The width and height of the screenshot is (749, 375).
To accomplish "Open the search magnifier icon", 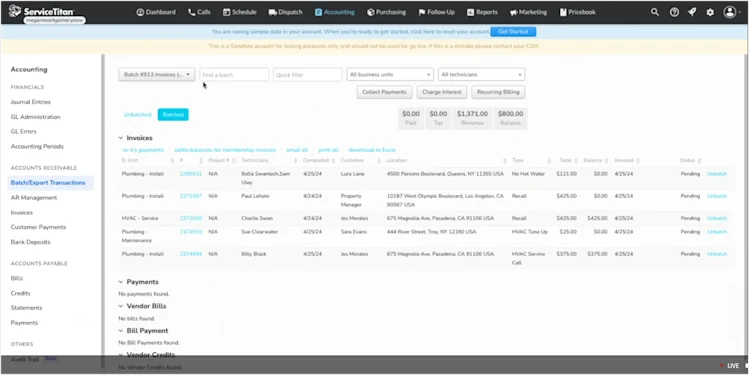I will point(655,12).
